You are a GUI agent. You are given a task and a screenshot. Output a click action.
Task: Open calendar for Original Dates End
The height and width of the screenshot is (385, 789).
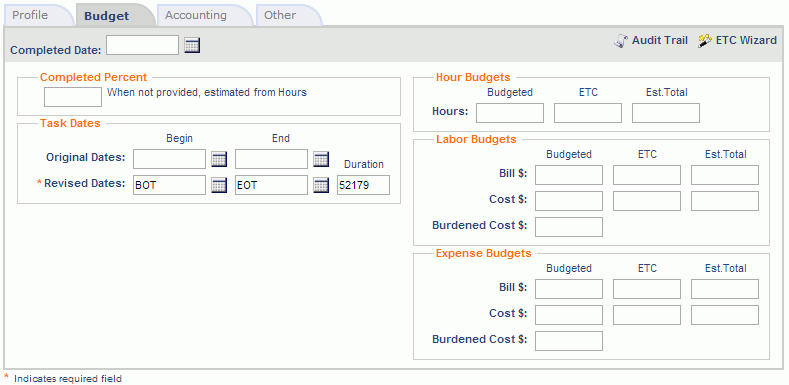coord(321,159)
